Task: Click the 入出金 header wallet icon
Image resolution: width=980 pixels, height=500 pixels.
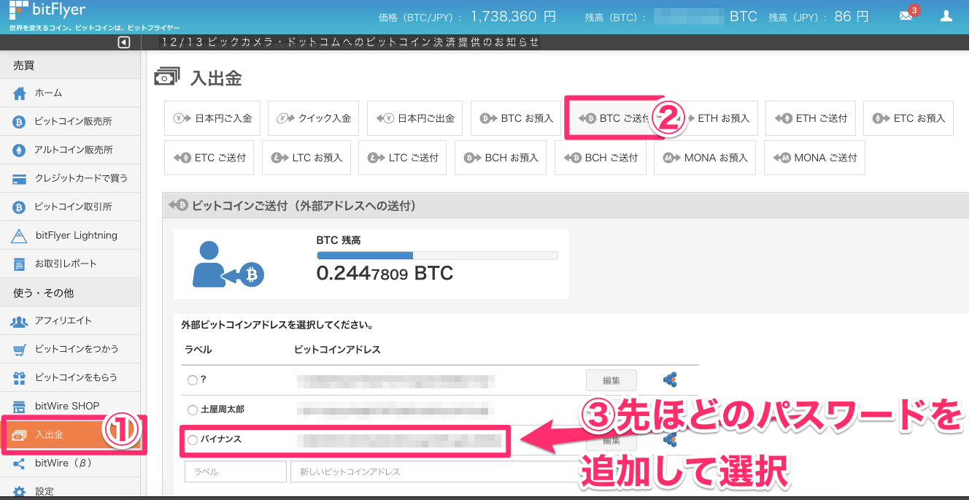Action: point(166,77)
